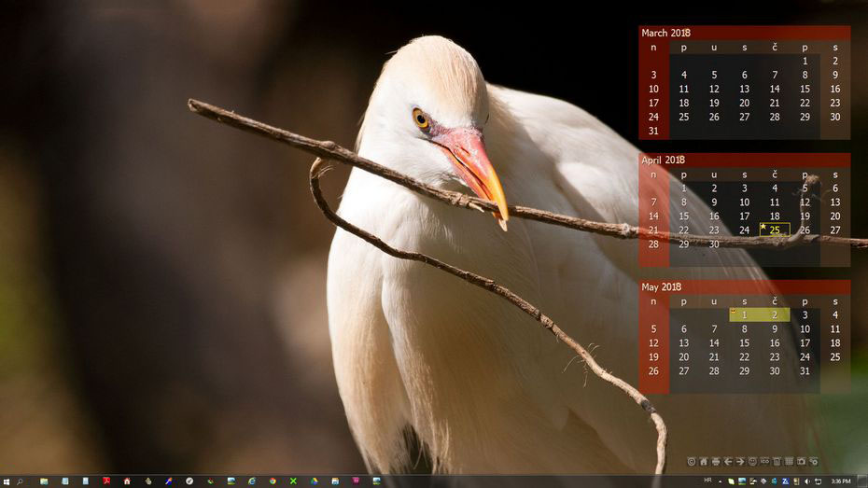Launch Adobe Acrobat from the taskbar

tap(106, 481)
